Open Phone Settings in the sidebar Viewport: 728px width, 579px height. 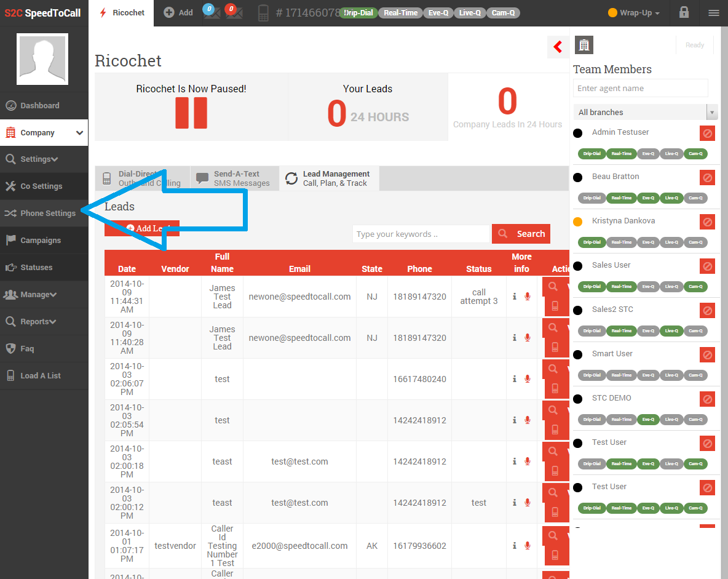(x=47, y=214)
